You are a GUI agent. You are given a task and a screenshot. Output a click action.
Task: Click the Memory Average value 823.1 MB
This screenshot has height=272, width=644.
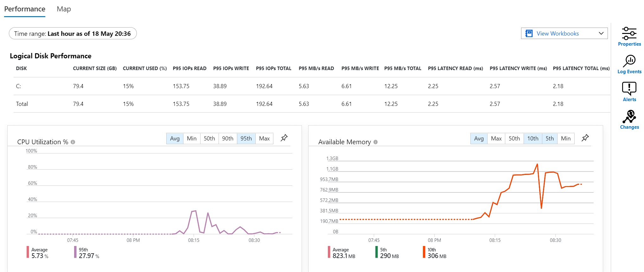[344, 256]
